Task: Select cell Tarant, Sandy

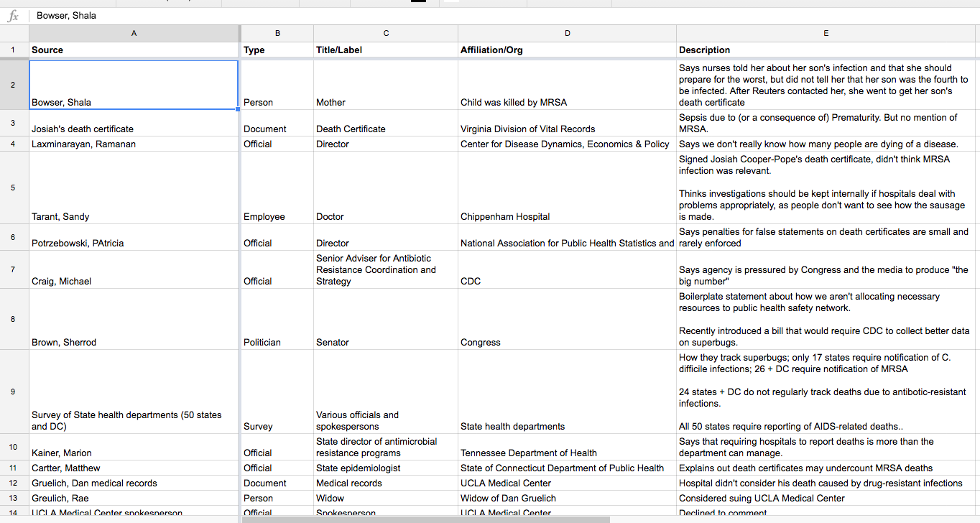Action: 134,188
